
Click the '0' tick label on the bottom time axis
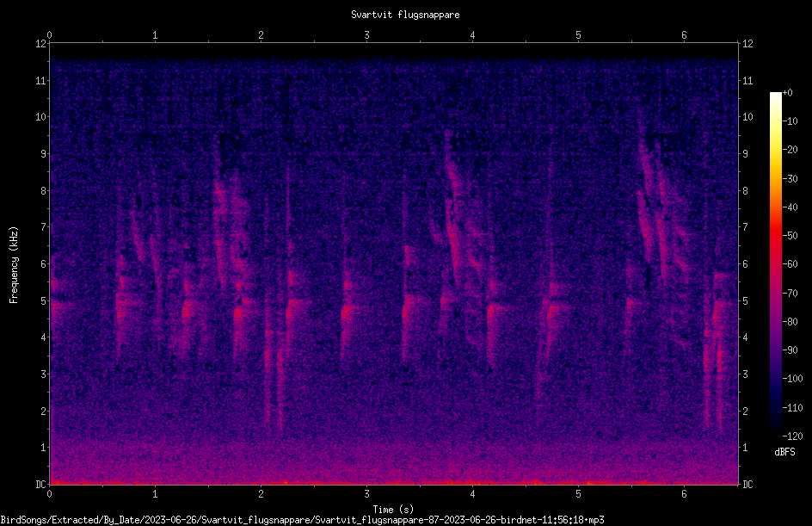click(x=49, y=494)
